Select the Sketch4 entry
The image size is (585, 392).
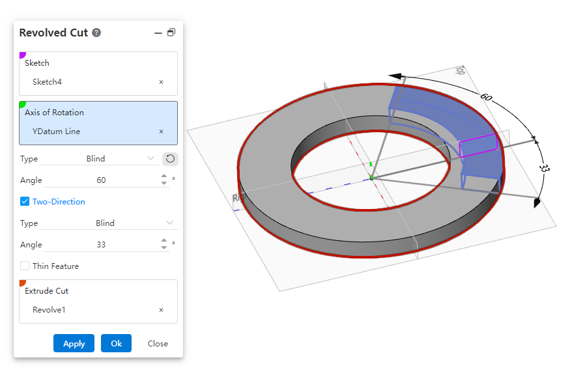click(47, 82)
